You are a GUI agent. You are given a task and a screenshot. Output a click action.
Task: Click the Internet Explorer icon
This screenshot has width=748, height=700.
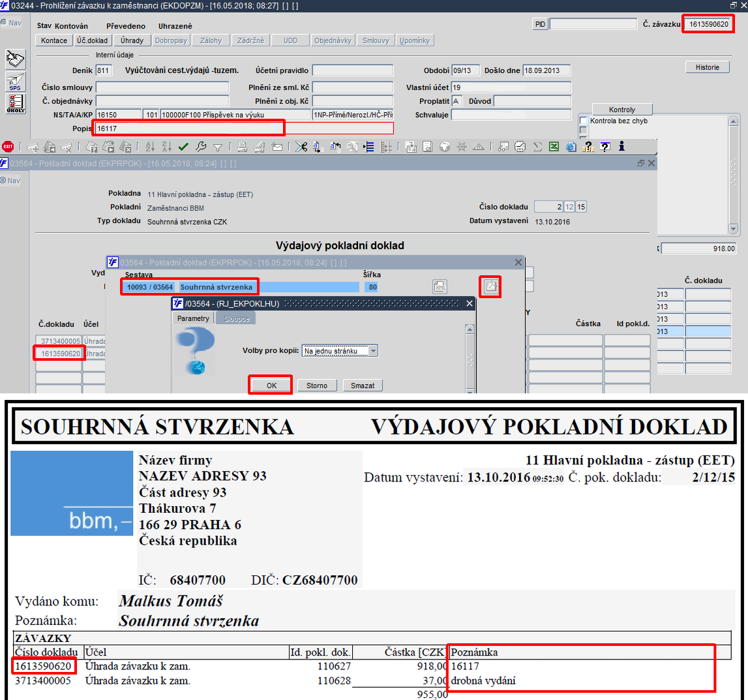coord(571,147)
